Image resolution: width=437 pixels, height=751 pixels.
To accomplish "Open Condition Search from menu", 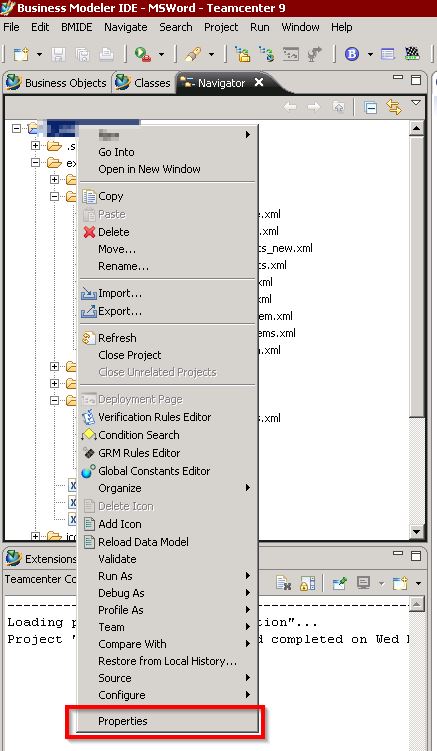I will pyautogui.click(x=167, y=435).
